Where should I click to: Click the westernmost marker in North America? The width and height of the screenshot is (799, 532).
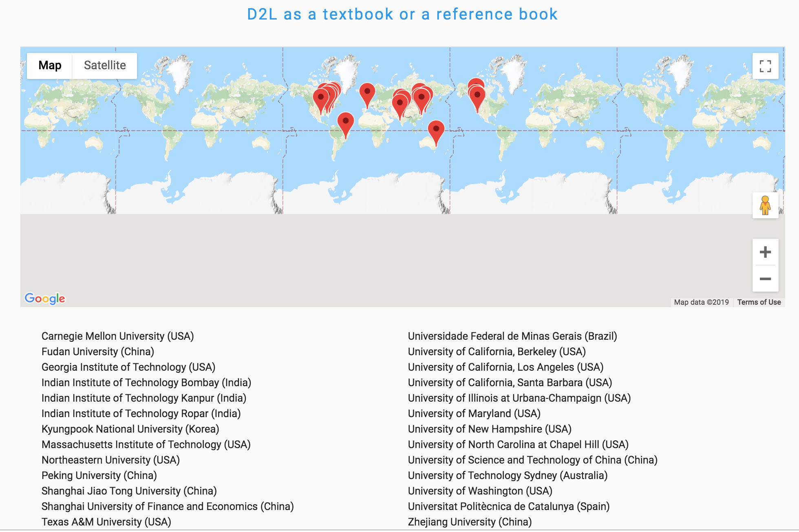[x=321, y=98]
